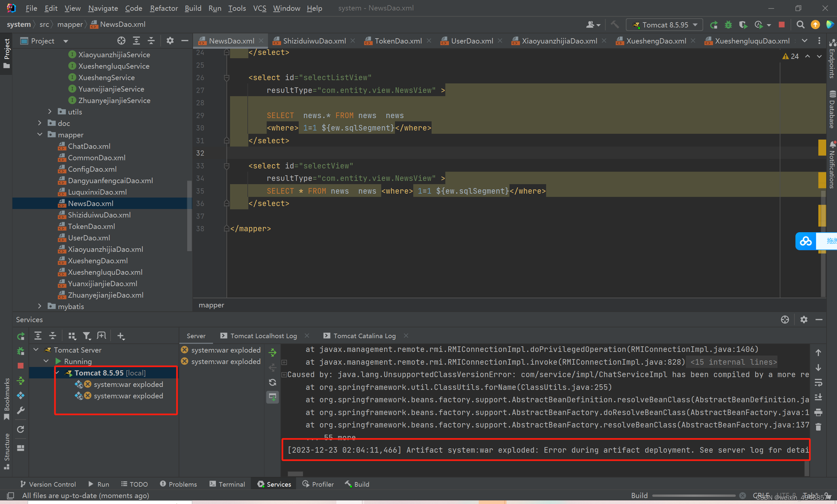The image size is (837, 504).
Task: Toggle scroll to end in the console
Action: (818, 397)
